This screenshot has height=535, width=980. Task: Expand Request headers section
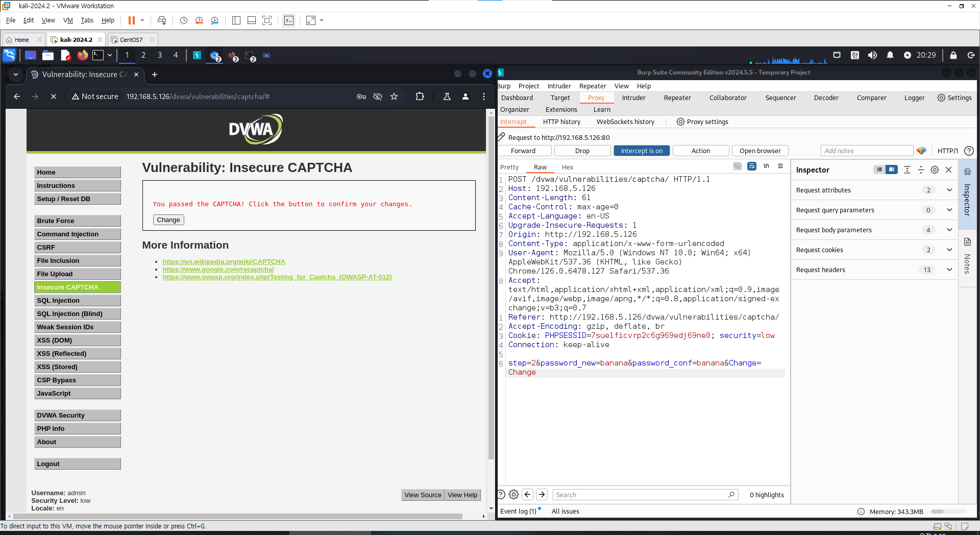pyautogui.click(x=874, y=270)
